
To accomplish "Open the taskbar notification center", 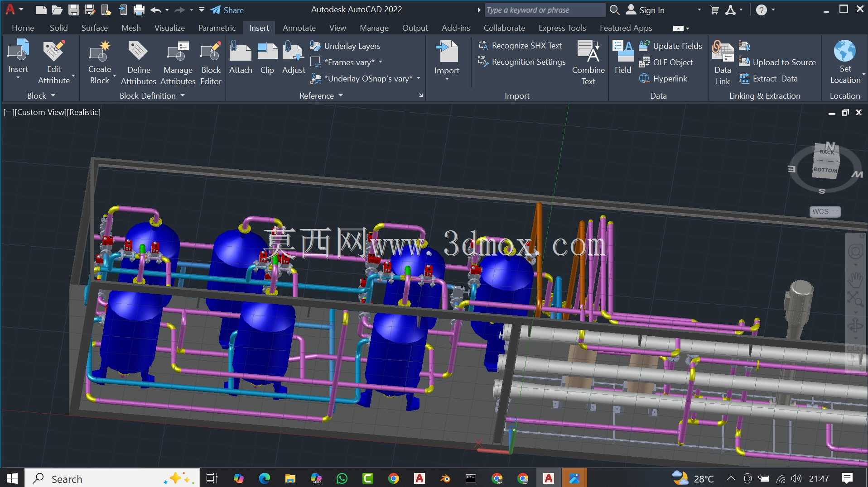I will point(847,478).
